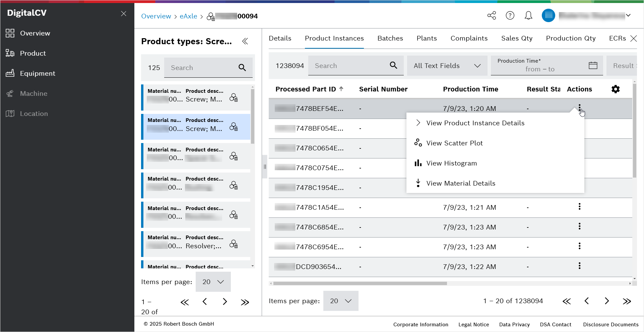Open the table column settings gear
644x332 pixels.
click(x=615, y=89)
